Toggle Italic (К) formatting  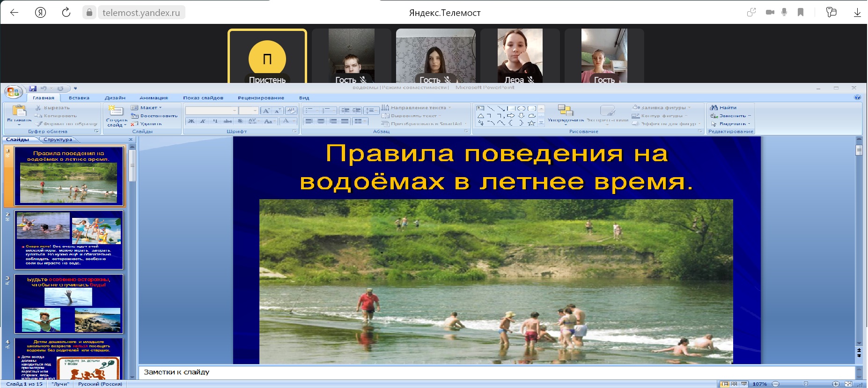tap(203, 121)
